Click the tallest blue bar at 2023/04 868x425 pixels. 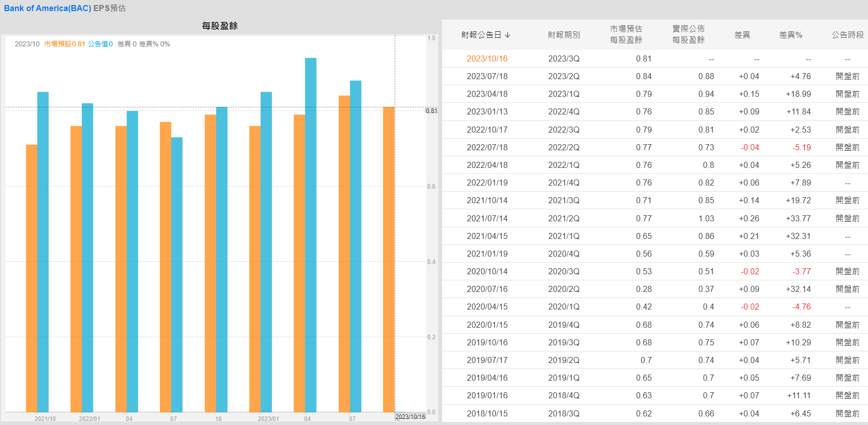click(x=311, y=234)
